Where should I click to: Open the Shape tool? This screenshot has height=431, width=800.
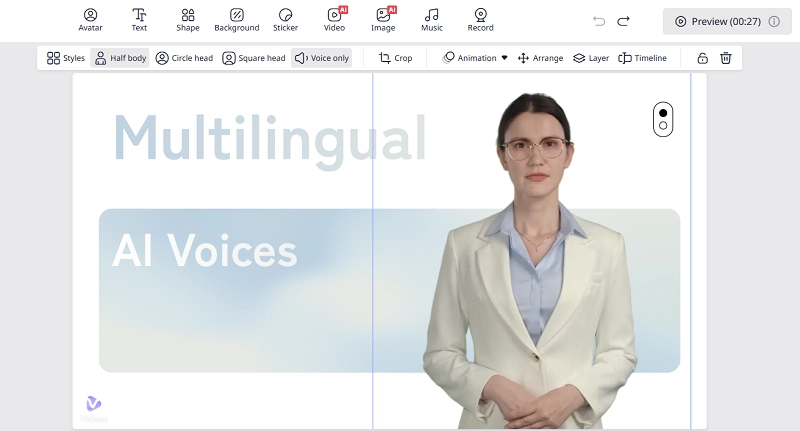click(x=188, y=20)
